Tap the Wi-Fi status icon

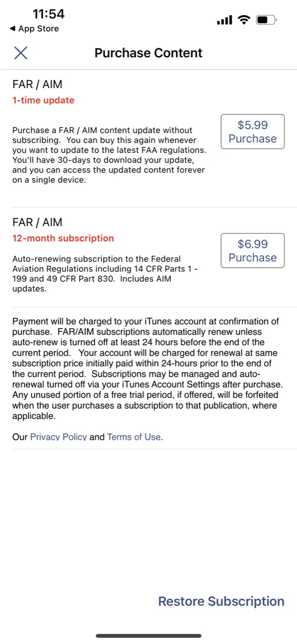[244, 20]
